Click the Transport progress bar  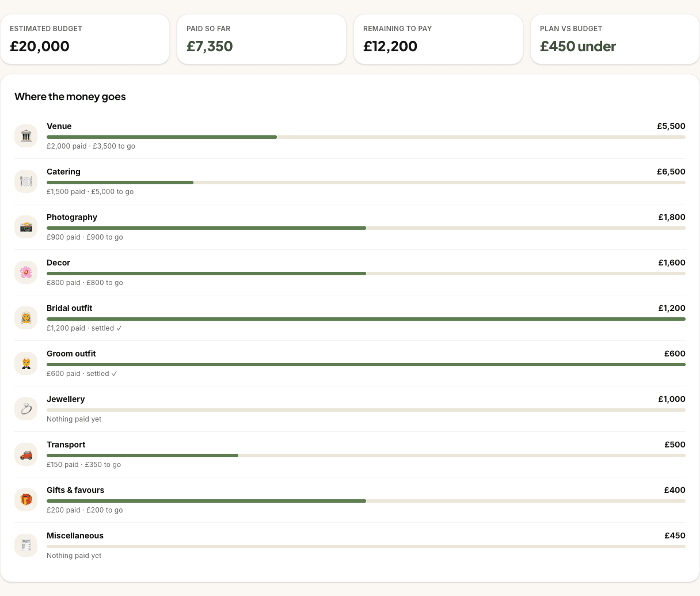pyautogui.click(x=366, y=455)
